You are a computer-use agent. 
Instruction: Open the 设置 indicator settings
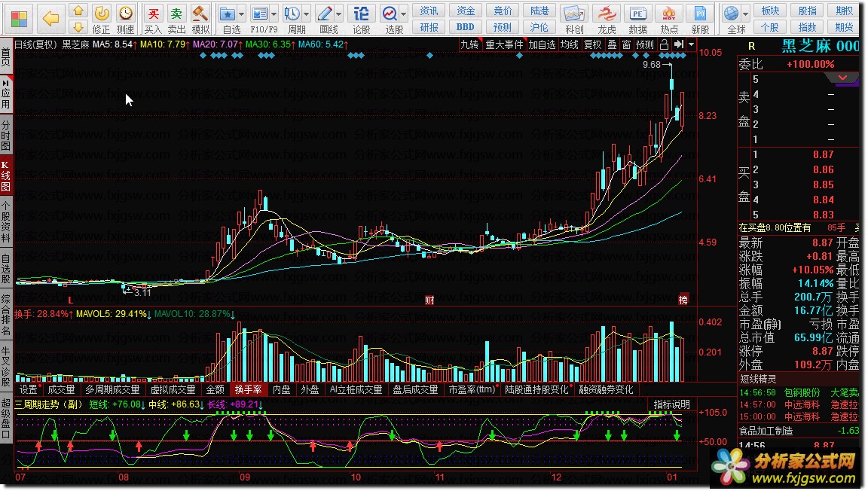tap(28, 389)
